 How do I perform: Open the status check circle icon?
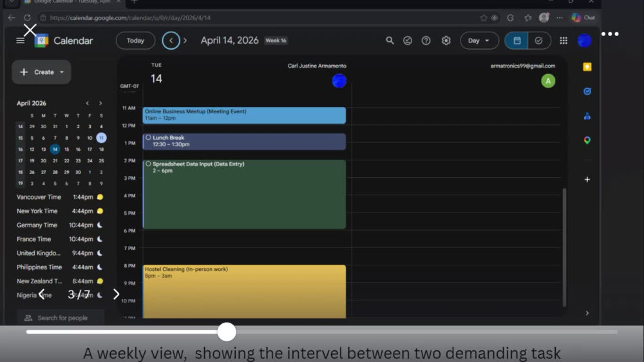click(408, 41)
